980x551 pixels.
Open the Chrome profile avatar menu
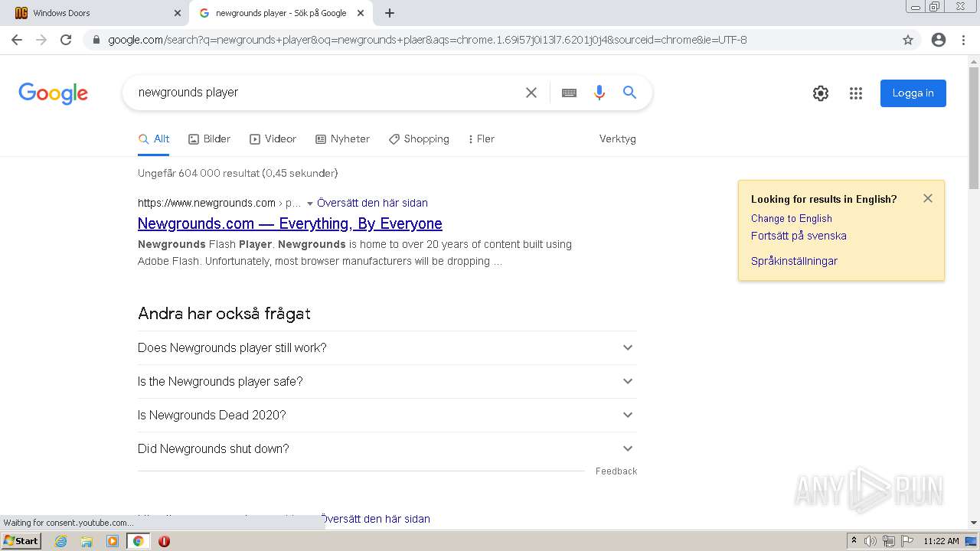pyautogui.click(x=939, y=40)
